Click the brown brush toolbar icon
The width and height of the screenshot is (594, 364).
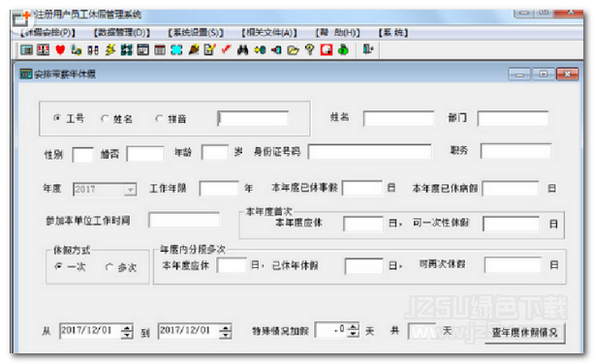tap(193, 50)
